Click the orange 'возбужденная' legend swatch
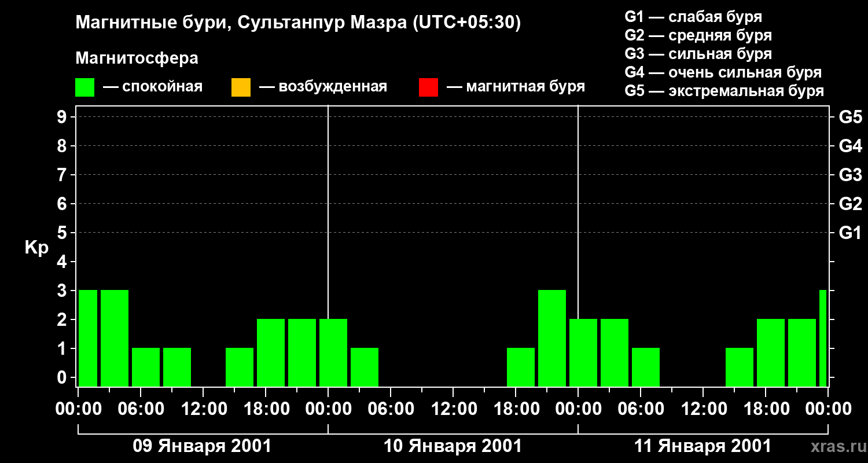 click(x=241, y=87)
